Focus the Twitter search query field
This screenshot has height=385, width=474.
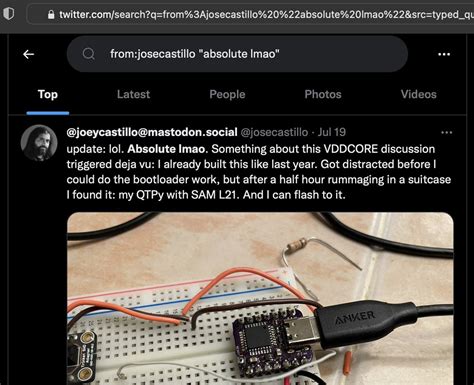(237, 54)
